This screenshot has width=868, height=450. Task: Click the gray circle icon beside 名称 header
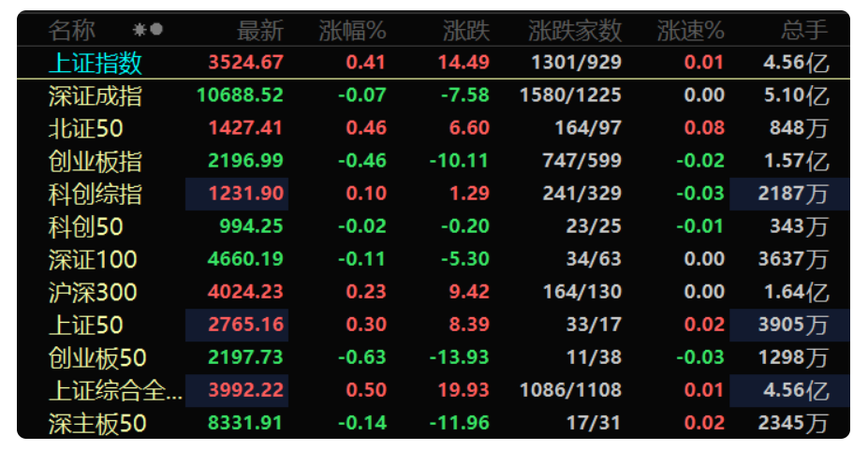pos(156,29)
